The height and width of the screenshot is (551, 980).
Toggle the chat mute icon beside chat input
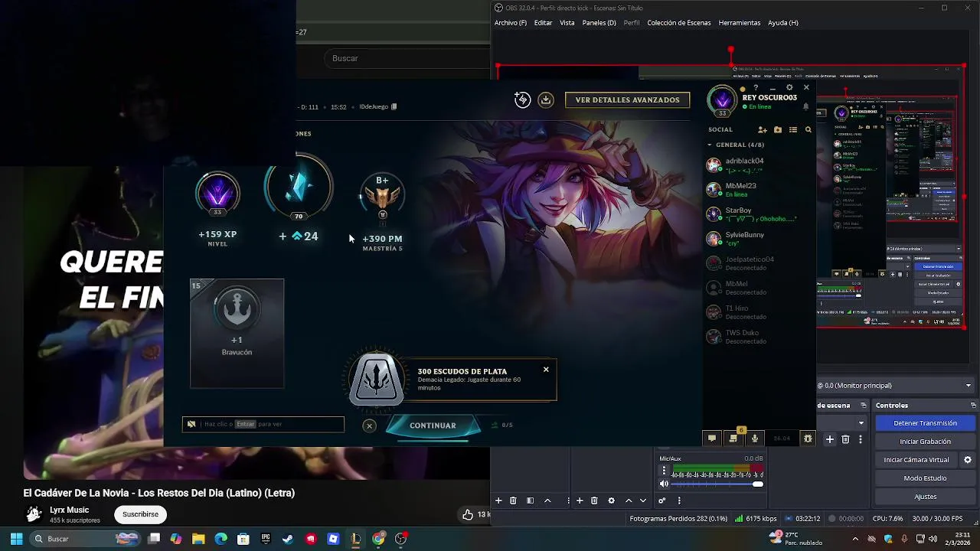[x=191, y=424]
